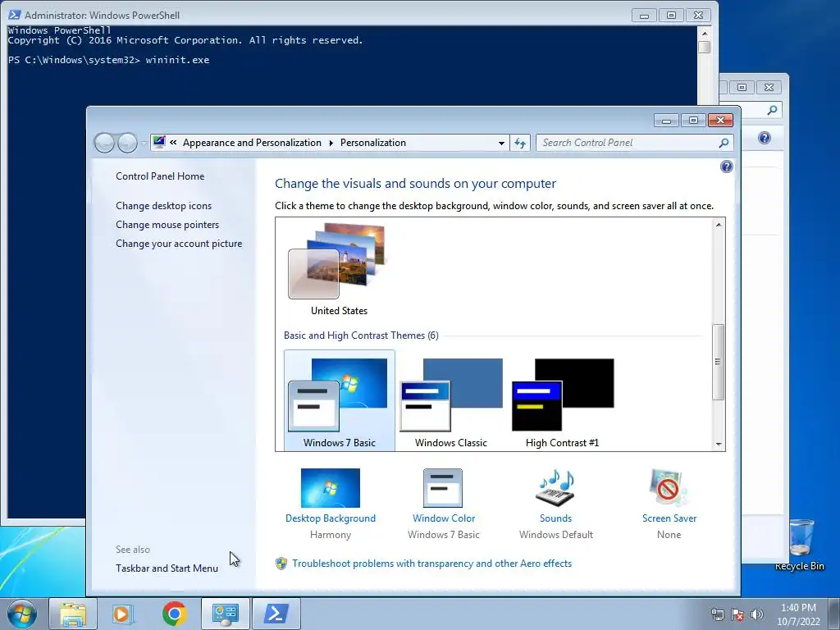Click theme list scroll up arrow
The image size is (840, 630).
[719, 225]
